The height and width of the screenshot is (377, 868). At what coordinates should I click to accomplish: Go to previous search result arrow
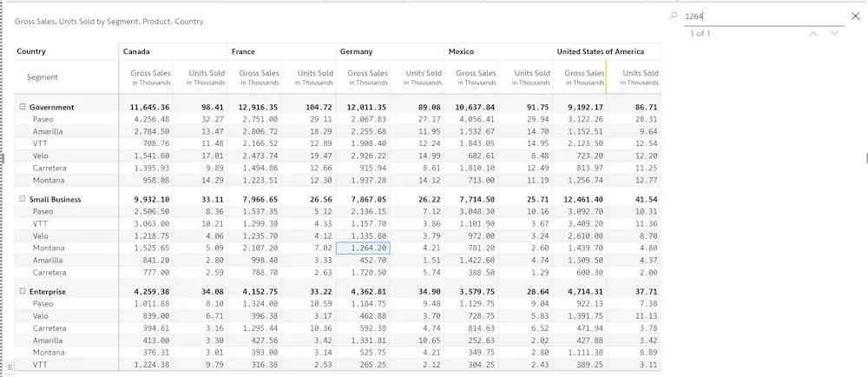click(813, 34)
